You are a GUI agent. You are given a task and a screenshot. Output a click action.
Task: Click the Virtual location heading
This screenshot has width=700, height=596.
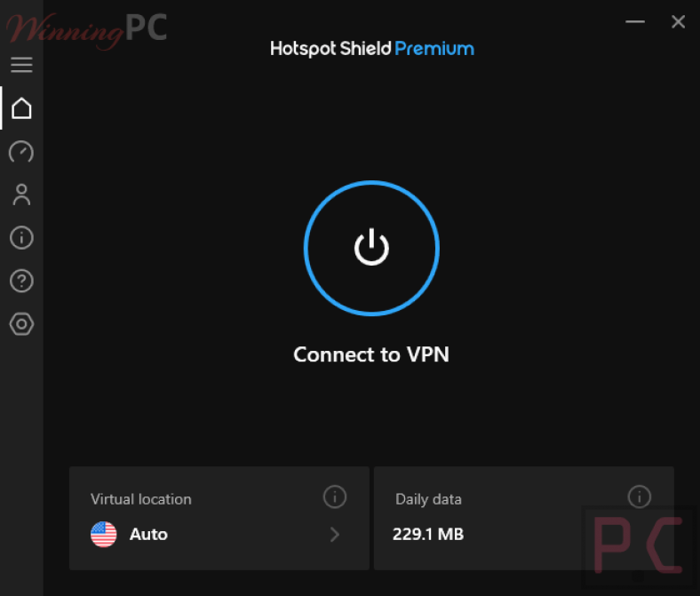point(140,499)
